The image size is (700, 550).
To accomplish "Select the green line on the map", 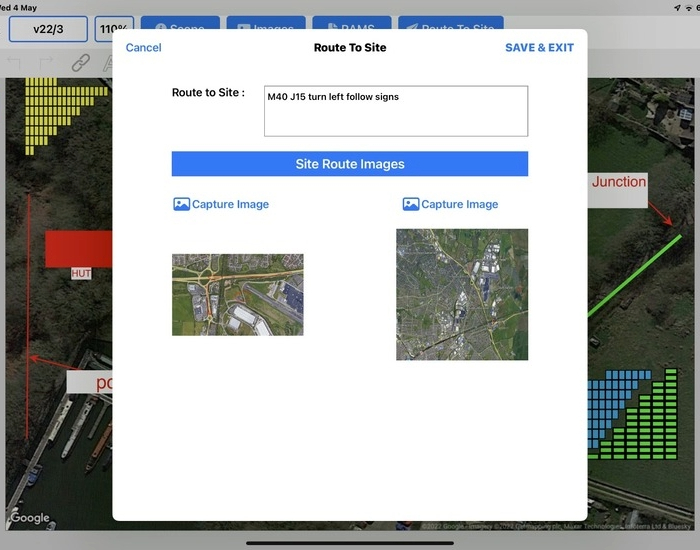I will (x=634, y=276).
